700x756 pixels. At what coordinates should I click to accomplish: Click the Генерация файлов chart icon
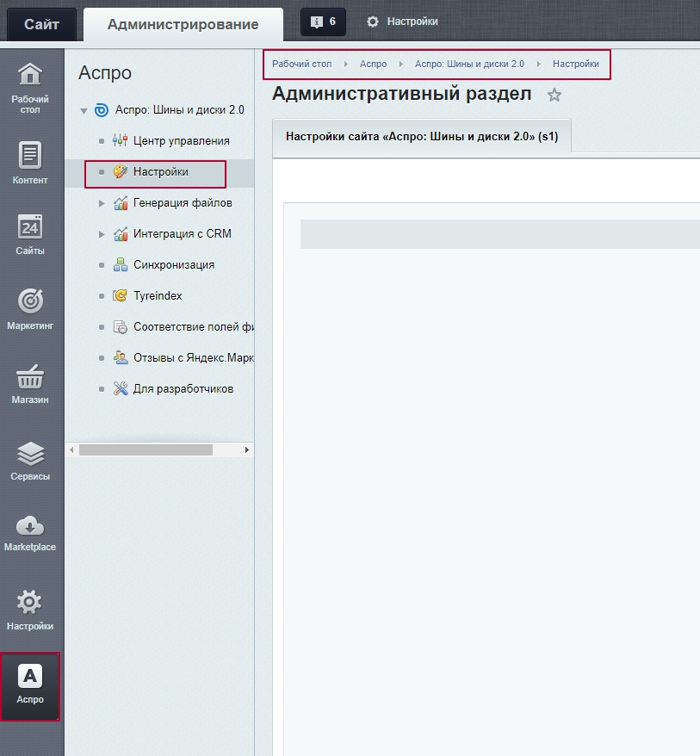[120, 203]
